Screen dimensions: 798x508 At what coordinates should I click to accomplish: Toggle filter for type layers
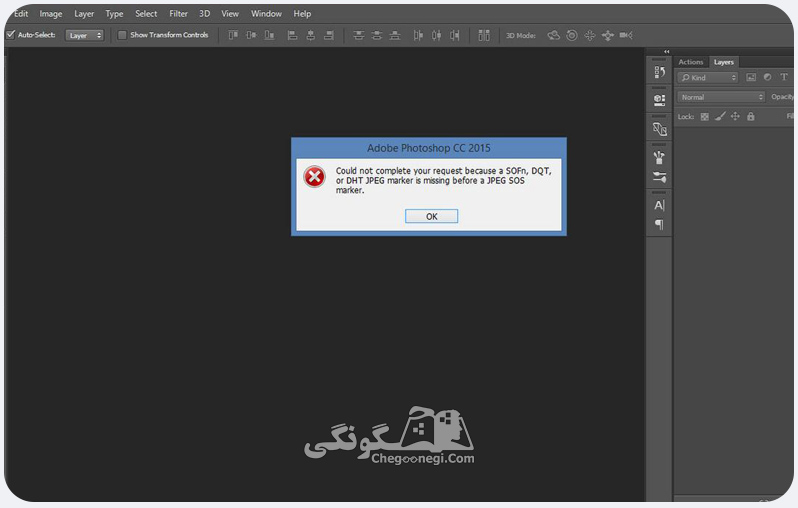[x=784, y=77]
